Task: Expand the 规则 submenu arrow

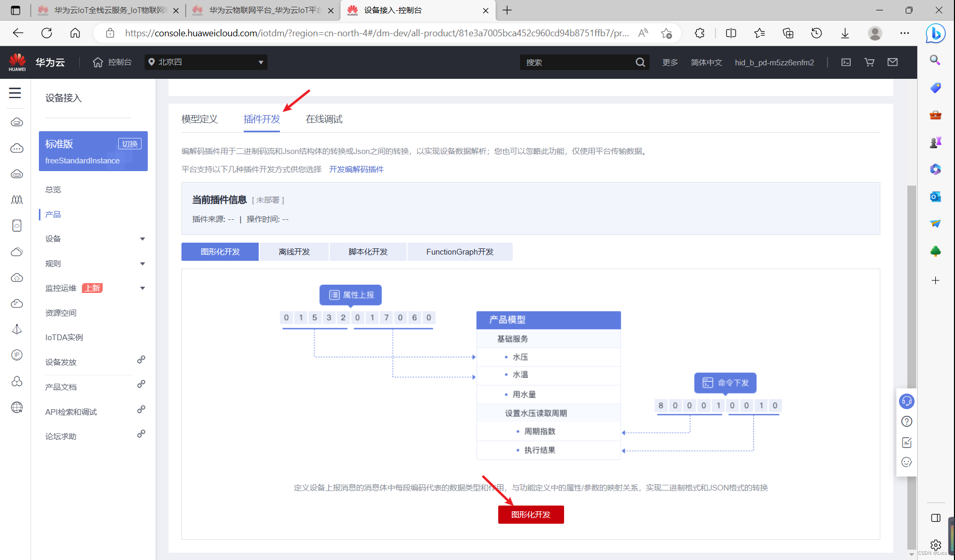Action: pyautogui.click(x=143, y=264)
